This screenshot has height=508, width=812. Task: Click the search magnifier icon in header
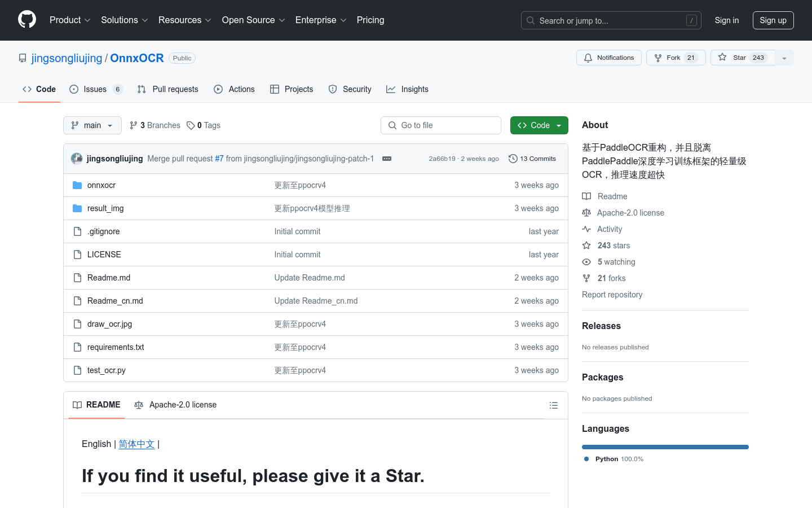531,20
